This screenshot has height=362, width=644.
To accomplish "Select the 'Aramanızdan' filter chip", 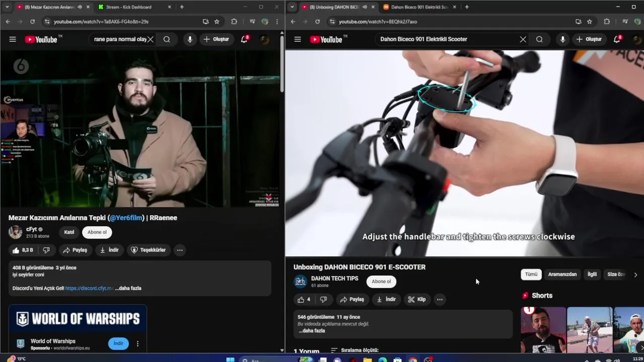I will [562, 274].
